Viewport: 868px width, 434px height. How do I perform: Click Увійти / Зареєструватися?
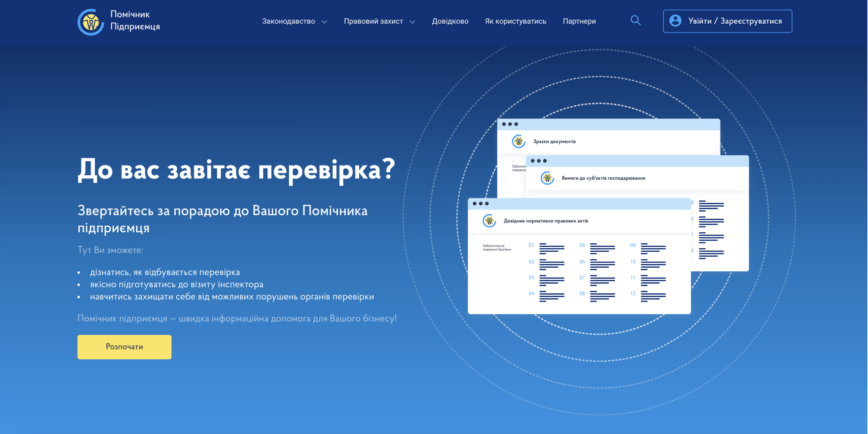[x=727, y=20]
